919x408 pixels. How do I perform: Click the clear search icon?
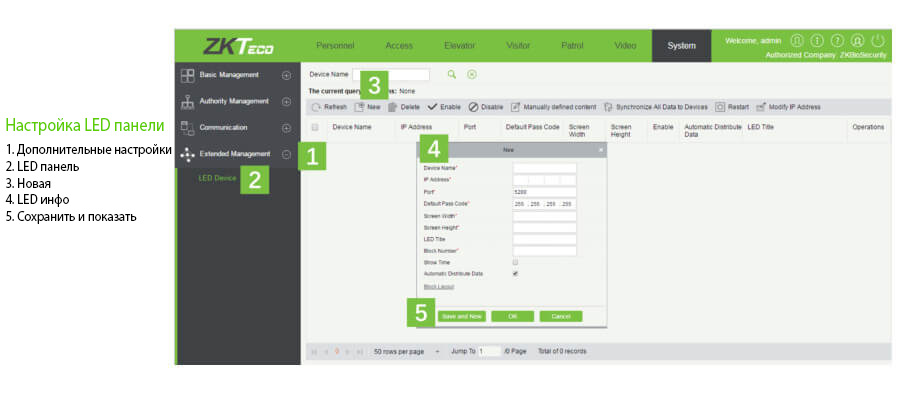471,74
